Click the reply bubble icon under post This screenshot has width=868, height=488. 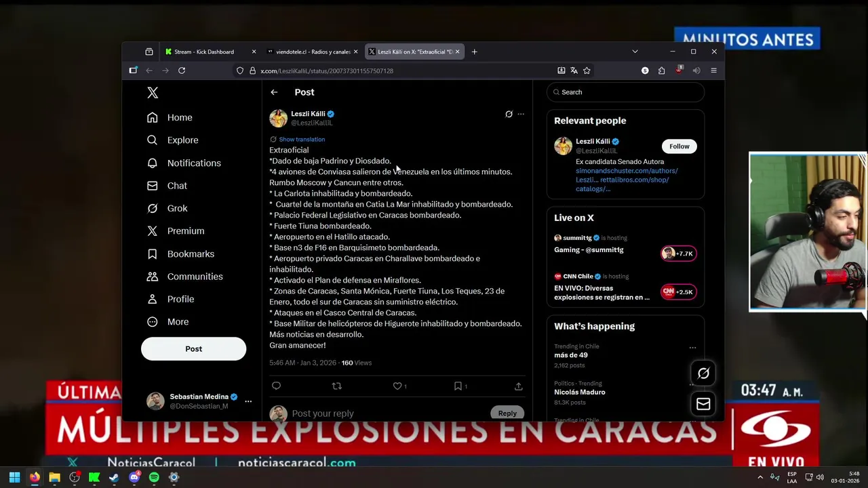coord(276,386)
